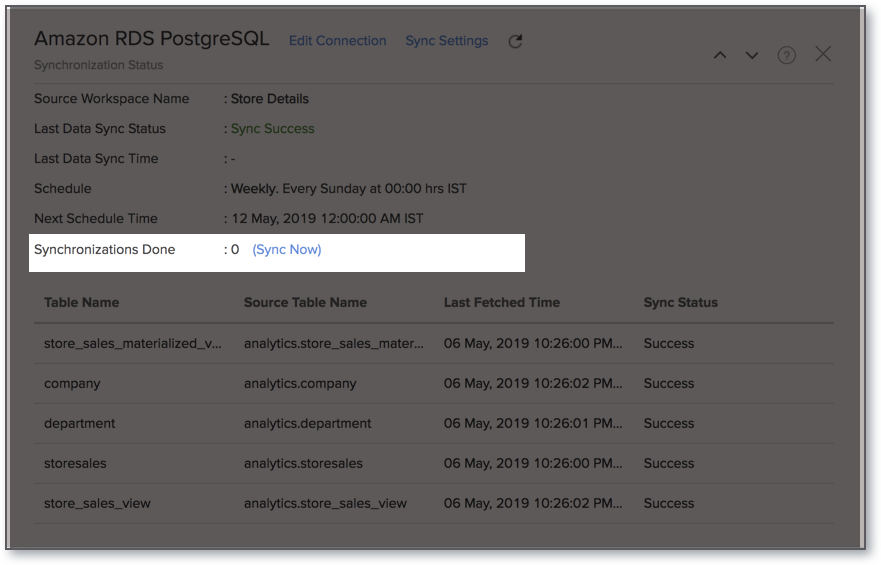Click the company row's last fetched time

point(533,384)
